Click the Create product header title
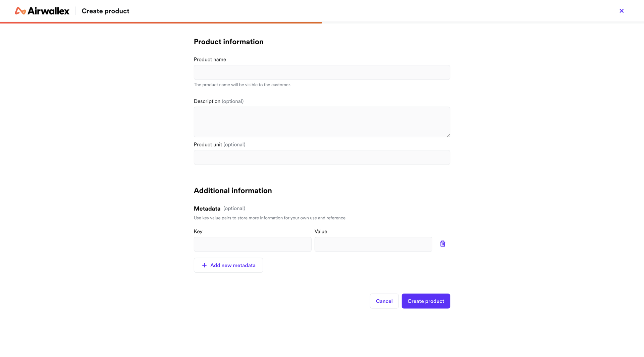 point(105,11)
